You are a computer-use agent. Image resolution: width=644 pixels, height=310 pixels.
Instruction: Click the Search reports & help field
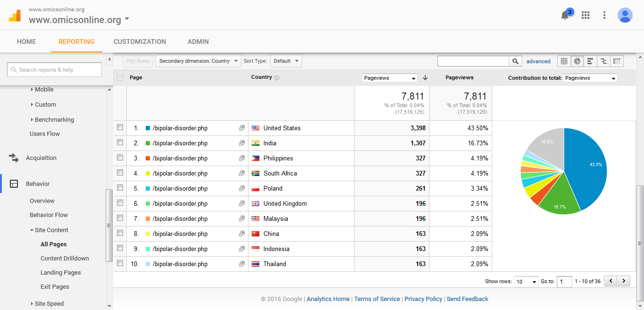click(54, 70)
